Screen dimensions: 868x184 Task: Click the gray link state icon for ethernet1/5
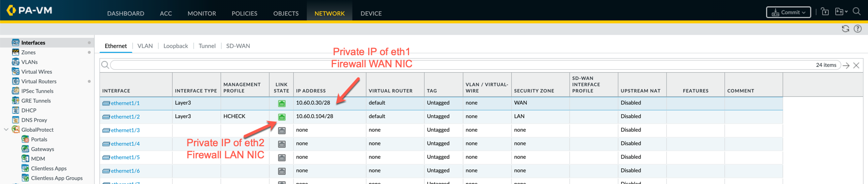coord(282,158)
